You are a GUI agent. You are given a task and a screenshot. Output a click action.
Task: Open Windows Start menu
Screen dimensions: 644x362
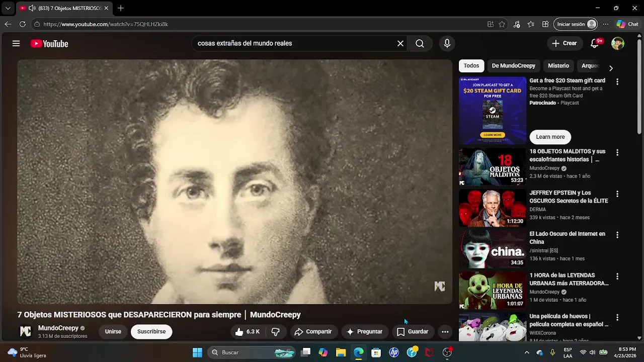[x=197, y=352]
